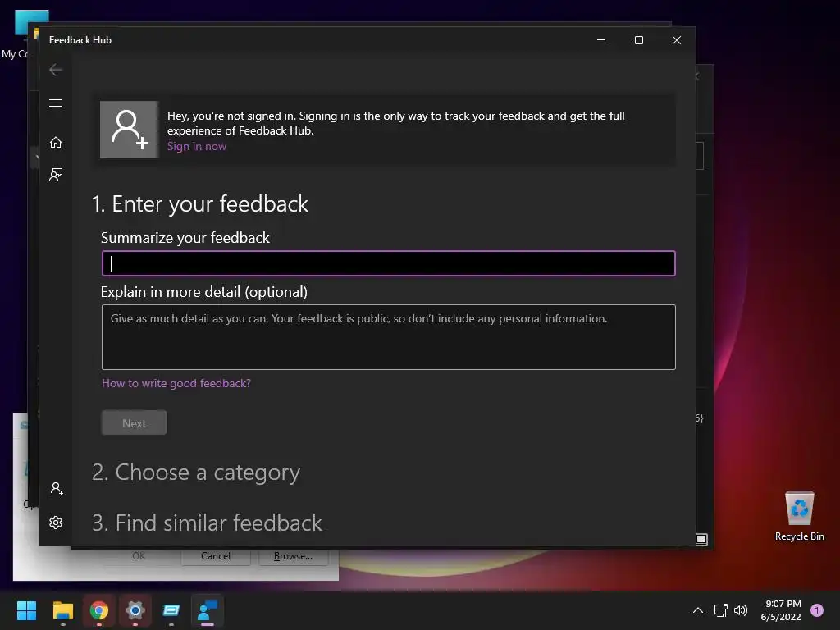Open the Home page in Feedback Hub
The width and height of the screenshot is (840, 630).
click(x=56, y=142)
